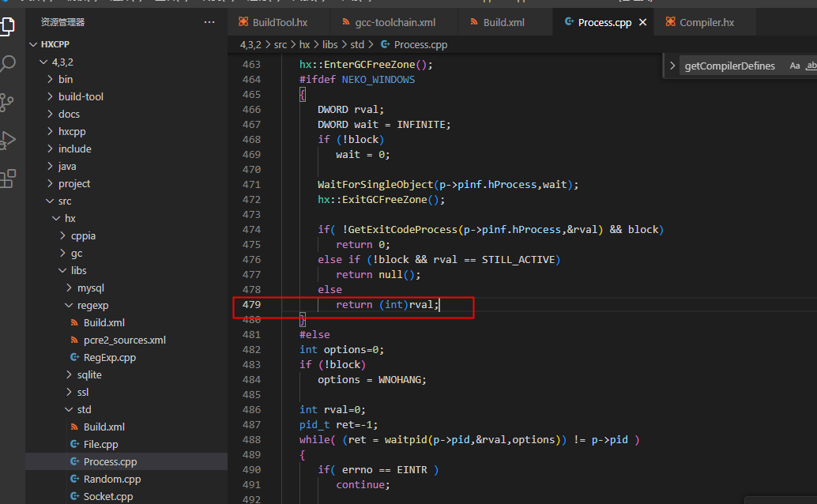Open RegExp.cpp from the file tree
The height and width of the screenshot is (504, 817).
coord(109,357)
